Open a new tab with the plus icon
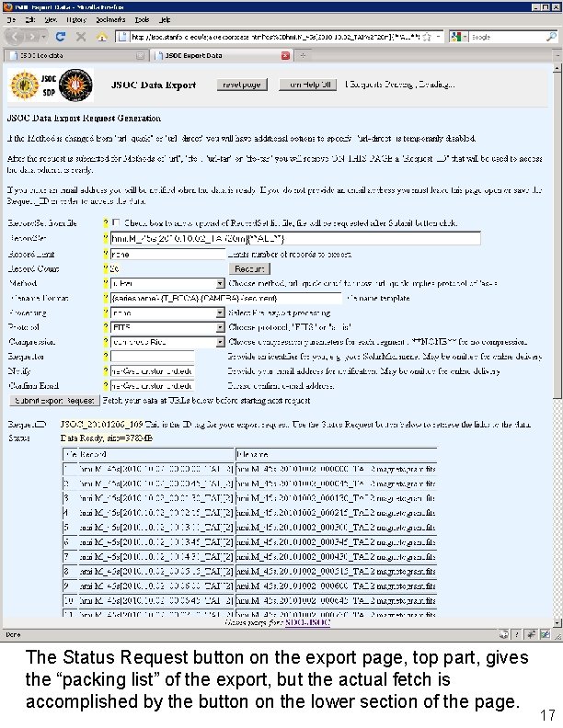The image size is (563, 728). (x=303, y=55)
